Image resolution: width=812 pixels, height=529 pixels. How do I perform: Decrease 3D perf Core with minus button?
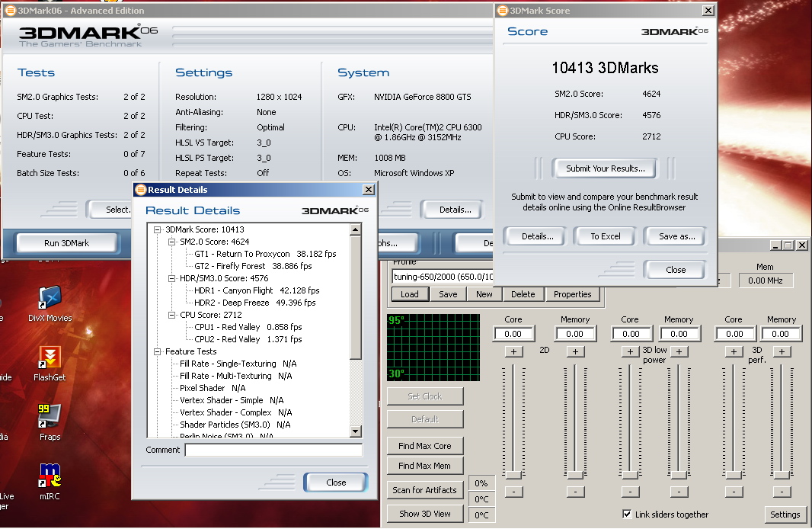tap(734, 491)
